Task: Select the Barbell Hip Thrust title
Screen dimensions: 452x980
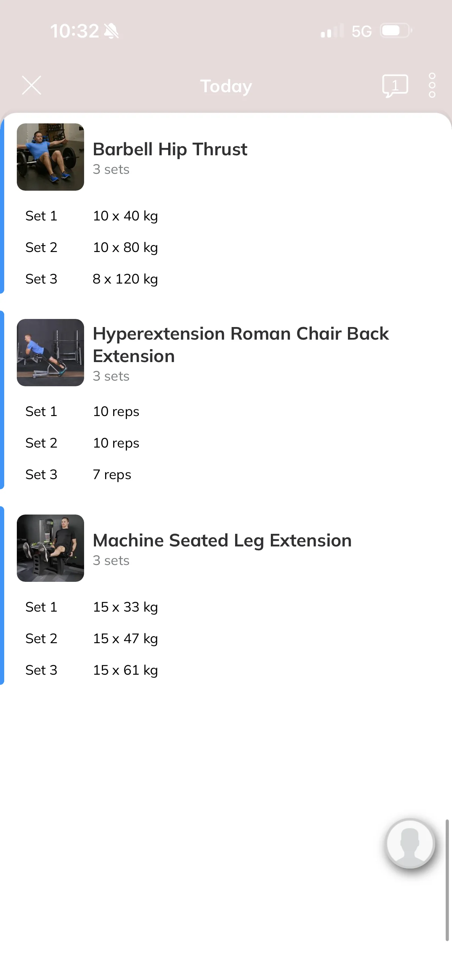Action: point(170,149)
